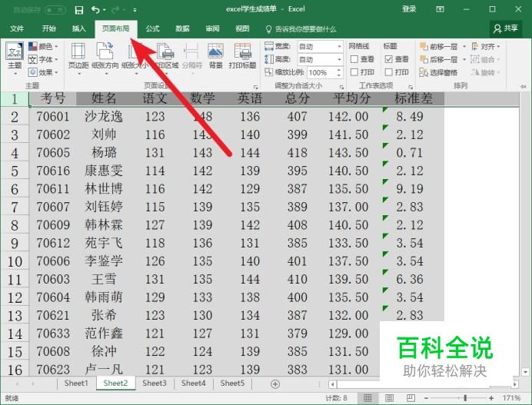The height and width of the screenshot is (405, 532).
Task: Select the Sheet4 tab
Action: tap(194, 383)
